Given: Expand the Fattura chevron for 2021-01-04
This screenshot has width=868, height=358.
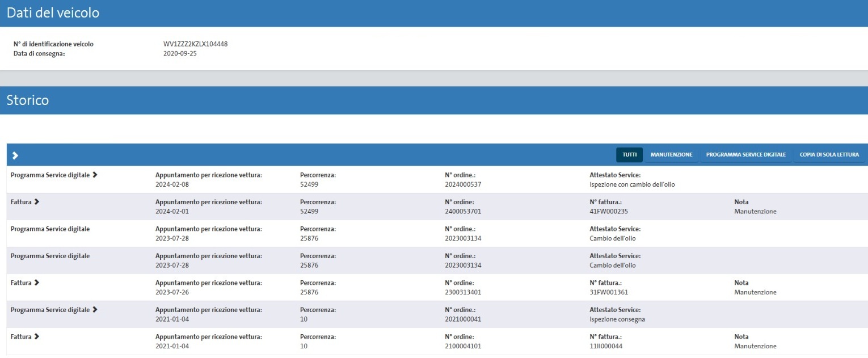Looking at the screenshot, I should coord(37,336).
